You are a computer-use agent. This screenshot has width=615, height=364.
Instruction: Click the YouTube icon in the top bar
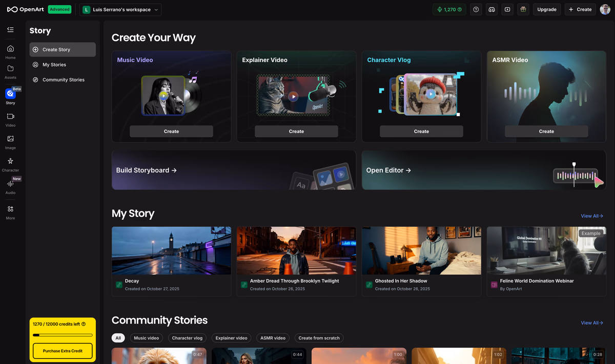(507, 9)
